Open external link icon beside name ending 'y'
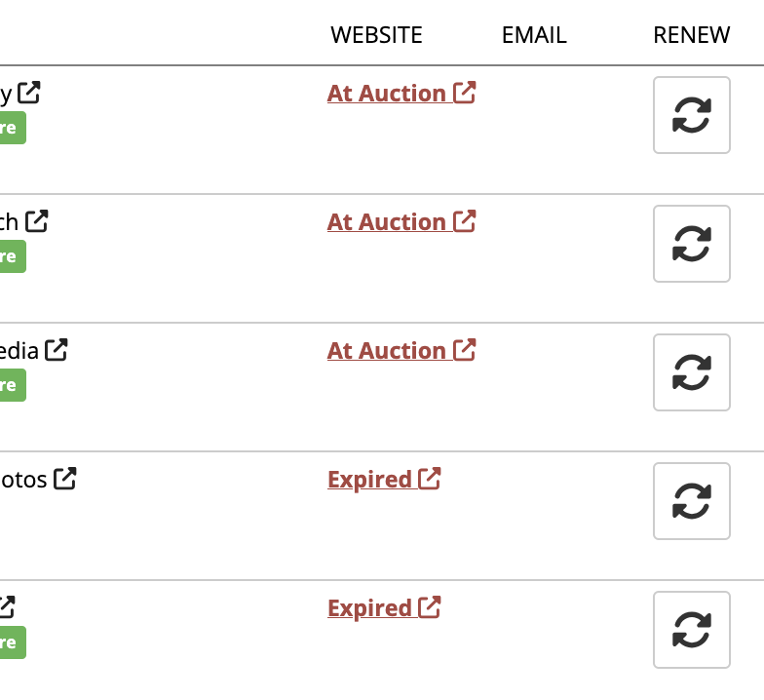764x700 pixels. point(29,93)
